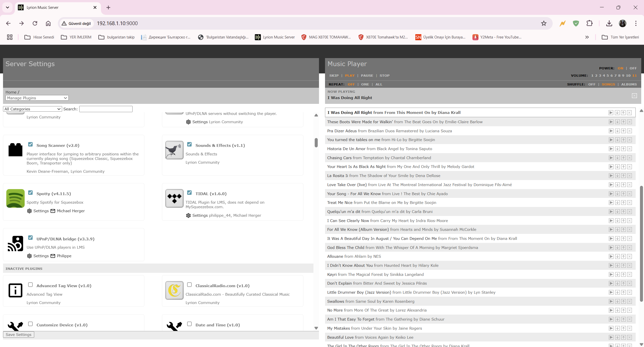The width and height of the screenshot is (644, 347).
Task: Open Spotty plugin settings gear
Action: point(29,211)
